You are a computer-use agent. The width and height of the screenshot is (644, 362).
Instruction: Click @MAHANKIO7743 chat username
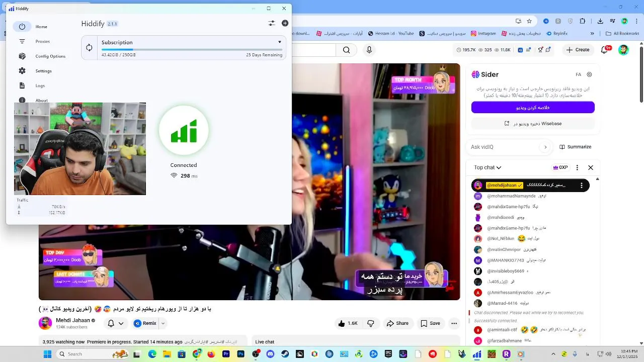[x=505, y=260]
